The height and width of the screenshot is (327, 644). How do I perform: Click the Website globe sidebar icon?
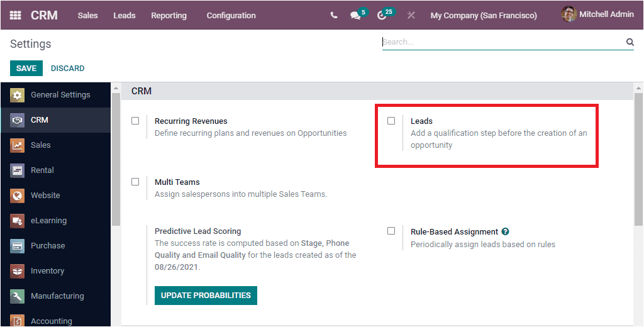[17, 196]
